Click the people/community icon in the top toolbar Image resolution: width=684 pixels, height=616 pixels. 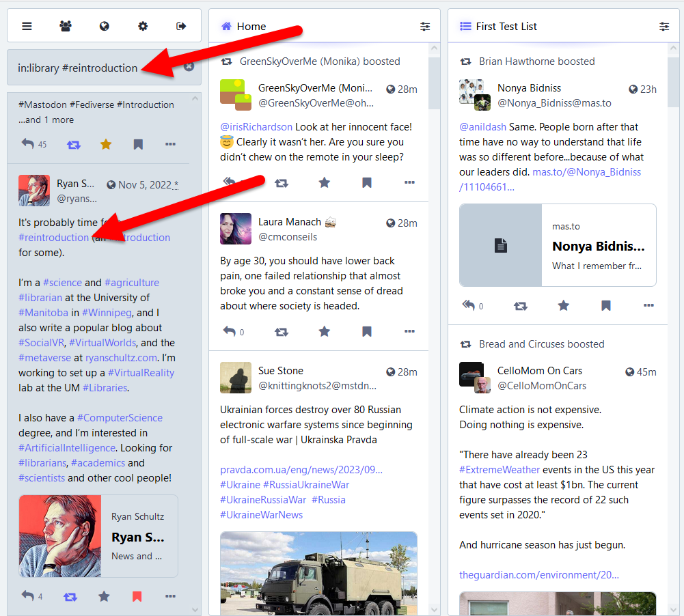click(66, 26)
